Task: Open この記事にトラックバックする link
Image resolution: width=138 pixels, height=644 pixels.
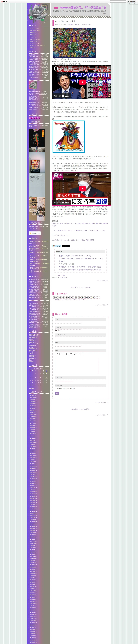Action: pos(70,300)
